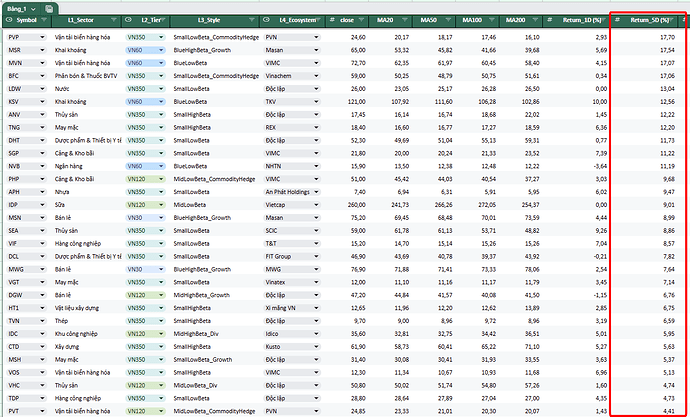This screenshot has width=690, height=417.
Task: Open the VN120 tier dropdown in PHP row
Action: tap(146, 179)
